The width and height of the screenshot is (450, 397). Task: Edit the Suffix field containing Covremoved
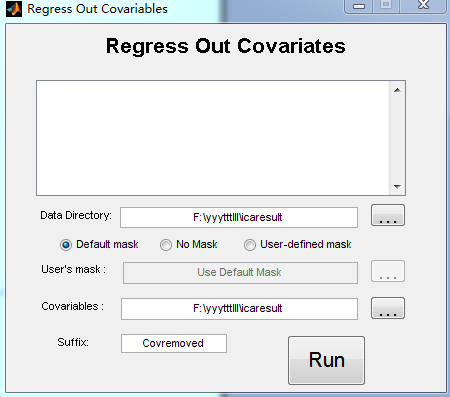[x=174, y=343]
